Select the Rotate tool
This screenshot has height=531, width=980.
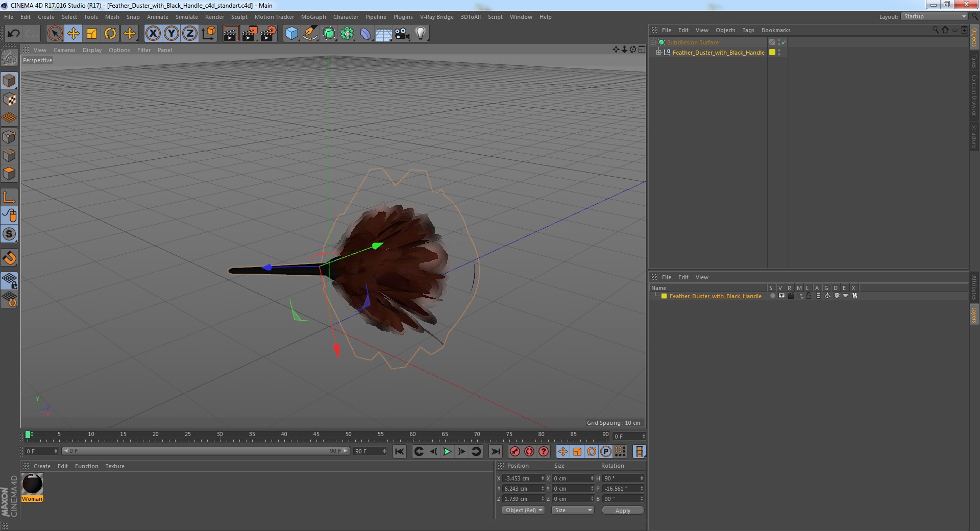(110, 34)
